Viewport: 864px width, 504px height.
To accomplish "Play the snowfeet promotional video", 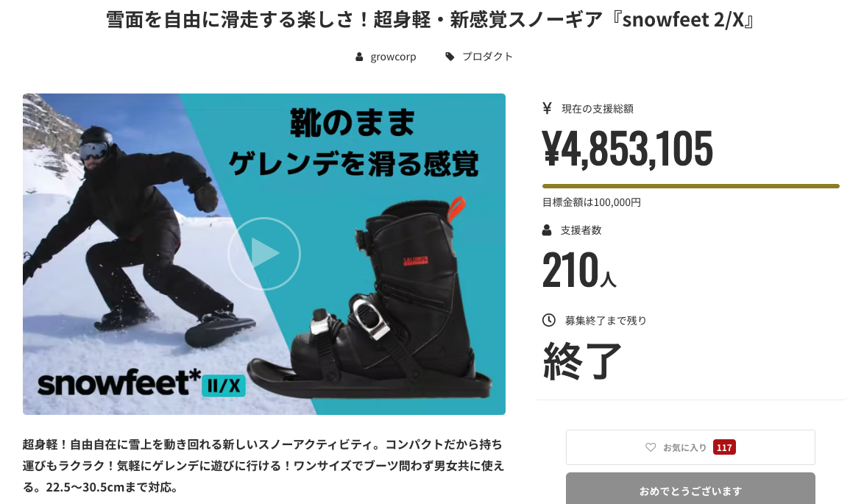I will coord(264,253).
